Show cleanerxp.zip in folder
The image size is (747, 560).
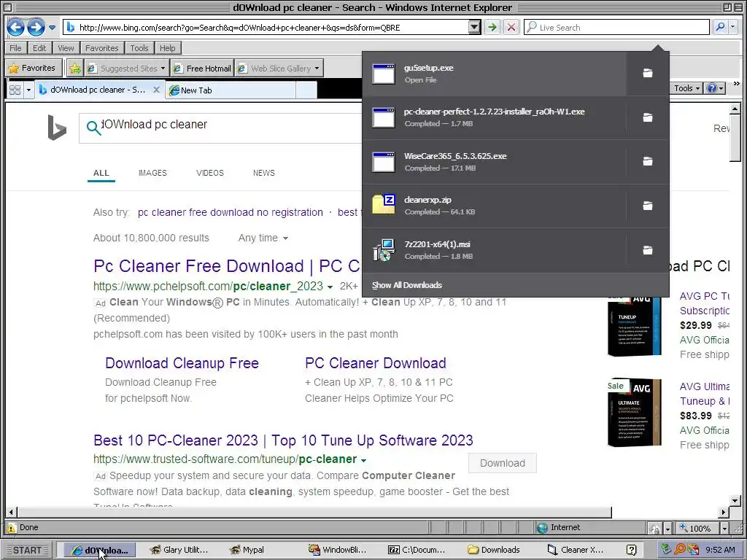click(648, 206)
